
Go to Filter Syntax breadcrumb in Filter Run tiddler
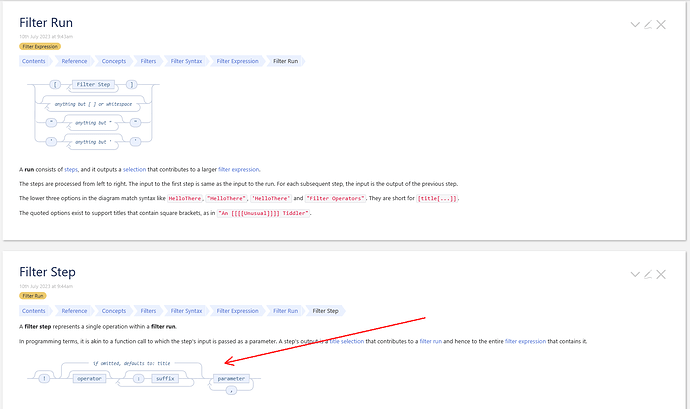[186, 61]
